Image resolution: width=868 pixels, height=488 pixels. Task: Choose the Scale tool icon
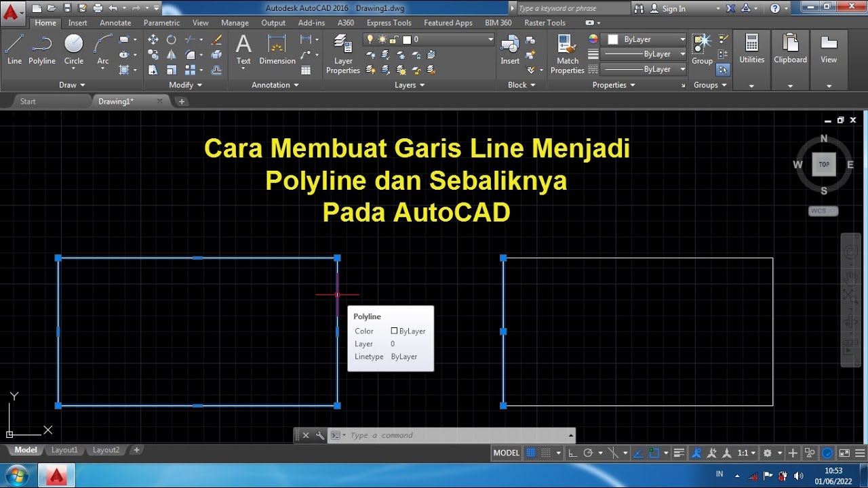pos(172,70)
